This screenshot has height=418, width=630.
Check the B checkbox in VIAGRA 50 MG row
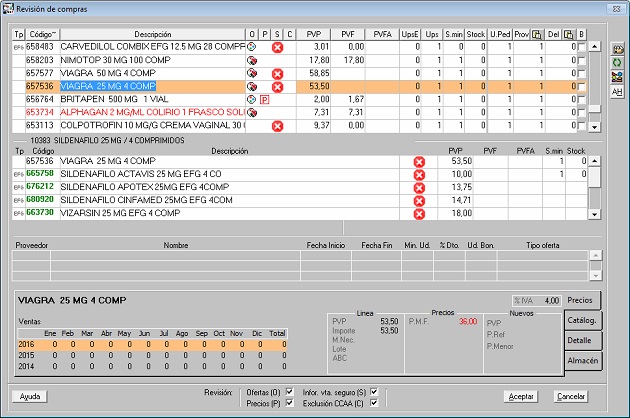[x=581, y=74]
